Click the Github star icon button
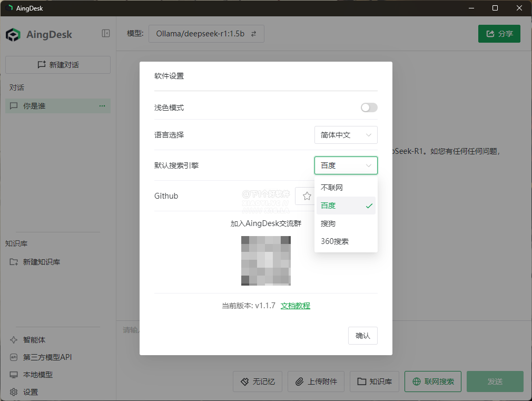 (307, 196)
